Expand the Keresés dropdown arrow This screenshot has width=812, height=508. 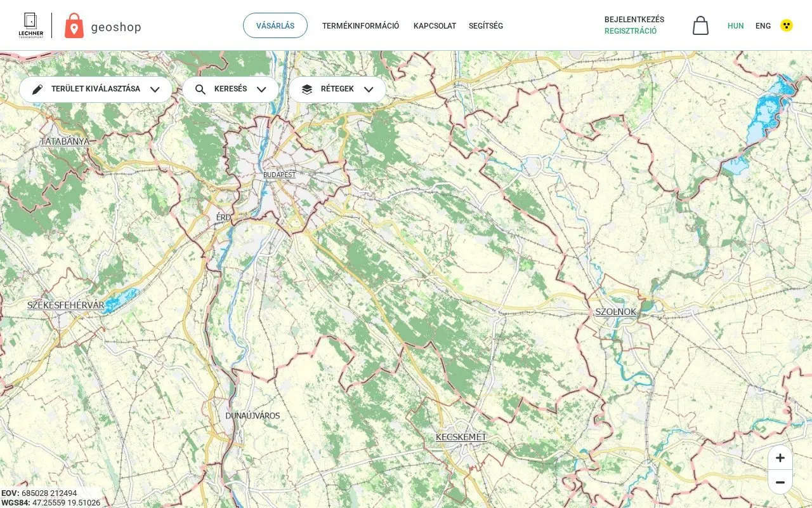[x=261, y=90]
